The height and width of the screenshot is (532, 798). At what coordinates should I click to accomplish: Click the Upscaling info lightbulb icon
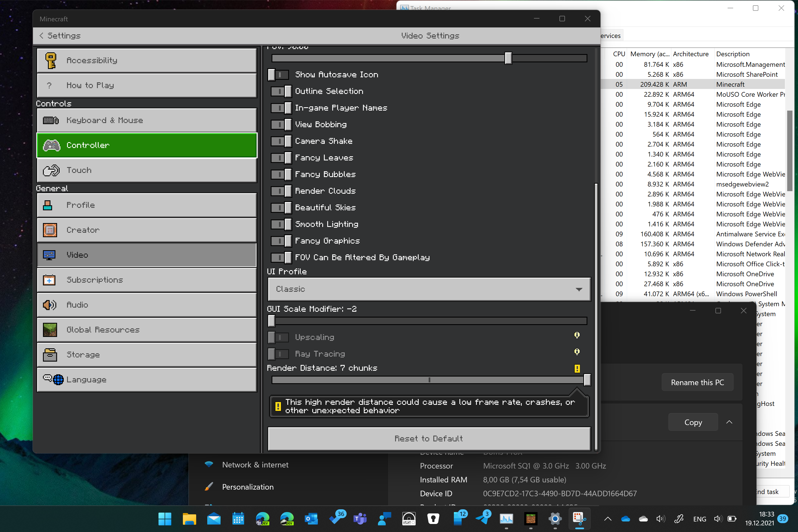(577, 336)
